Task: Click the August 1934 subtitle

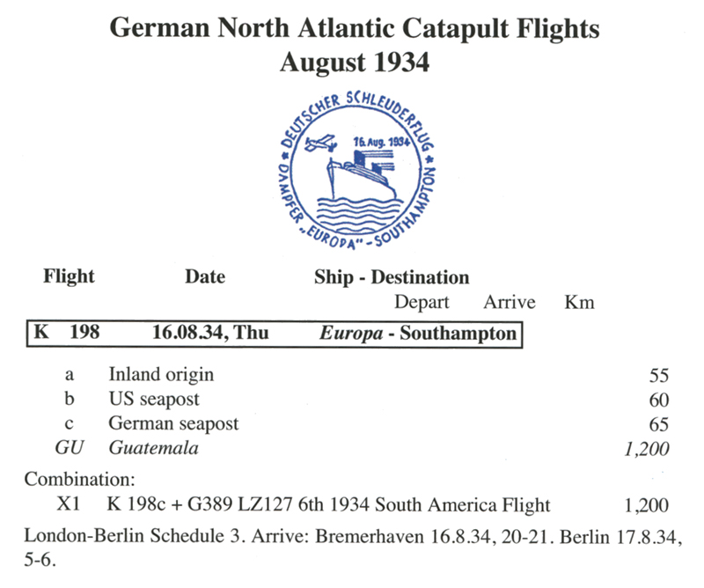Action: click(x=355, y=62)
